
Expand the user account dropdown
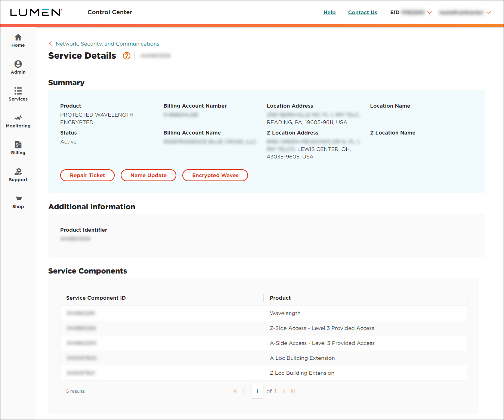489,12
